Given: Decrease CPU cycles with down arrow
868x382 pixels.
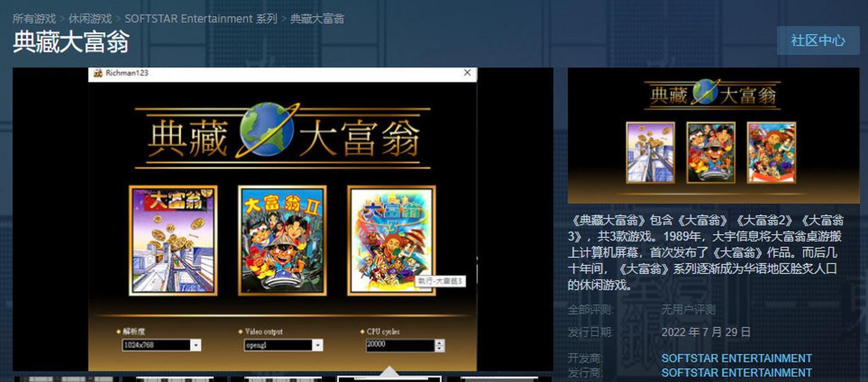Looking at the screenshot, I should 440,349.
